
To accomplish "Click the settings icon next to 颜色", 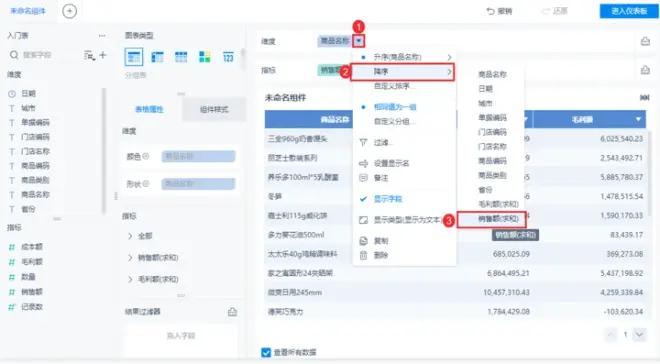I will click(x=146, y=156).
